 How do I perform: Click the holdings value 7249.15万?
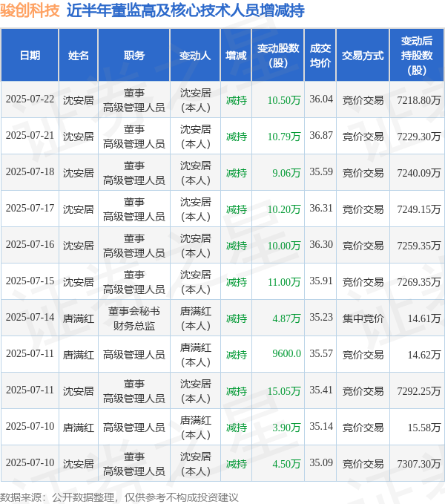[419, 209]
